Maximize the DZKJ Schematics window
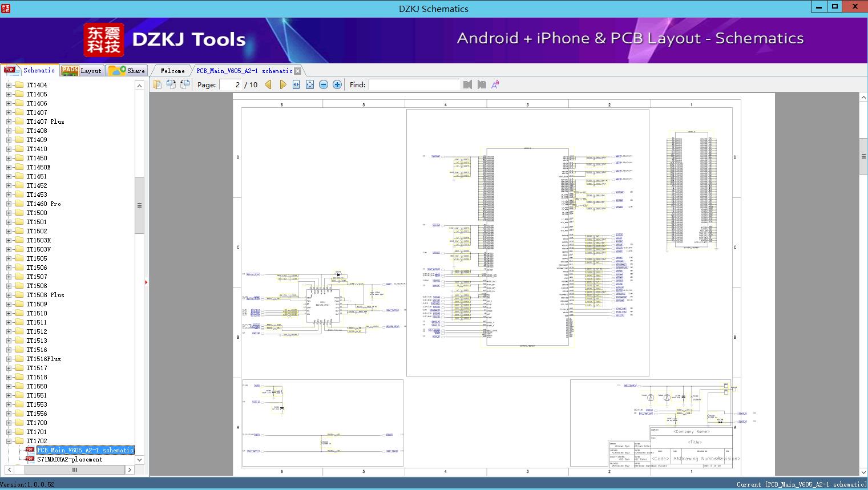 [x=834, y=7]
